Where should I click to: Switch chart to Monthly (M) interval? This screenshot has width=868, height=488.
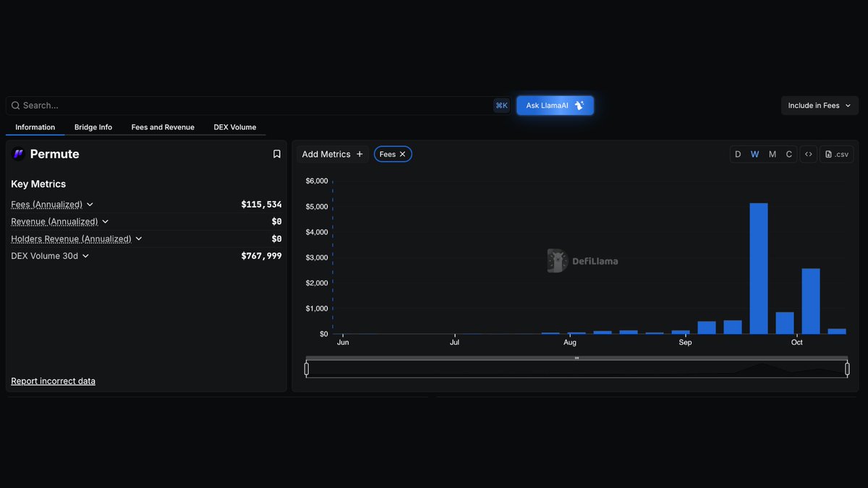(x=773, y=154)
